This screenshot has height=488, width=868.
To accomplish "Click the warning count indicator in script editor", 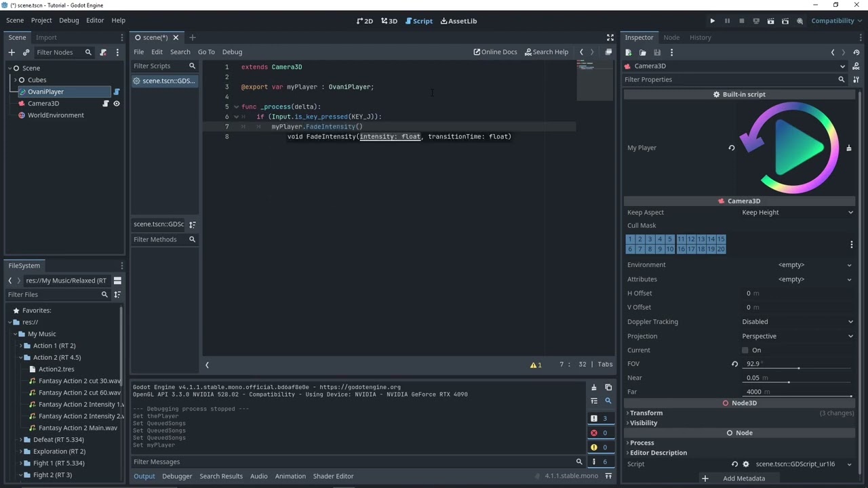I will coord(536,365).
